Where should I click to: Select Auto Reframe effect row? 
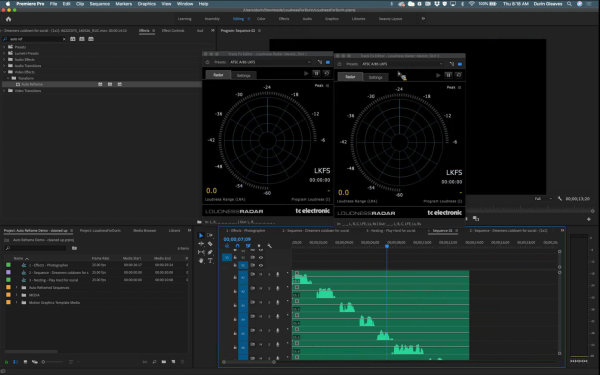tap(102, 84)
